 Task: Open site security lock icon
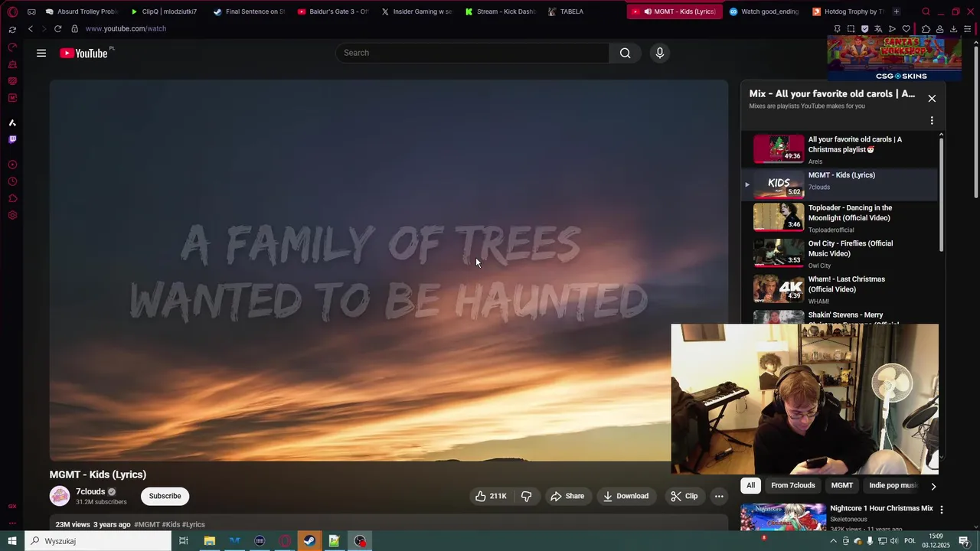pyautogui.click(x=74, y=28)
